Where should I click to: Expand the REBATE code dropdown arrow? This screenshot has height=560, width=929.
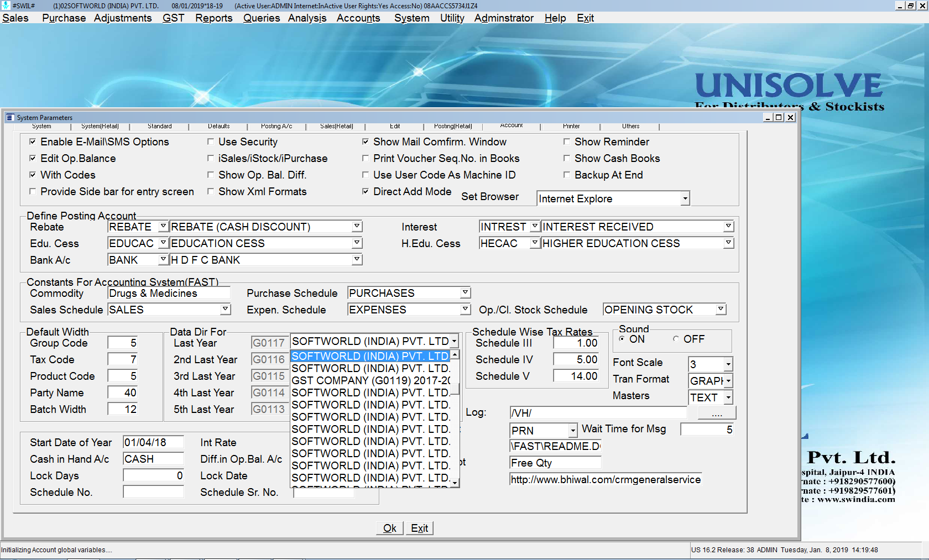click(163, 226)
